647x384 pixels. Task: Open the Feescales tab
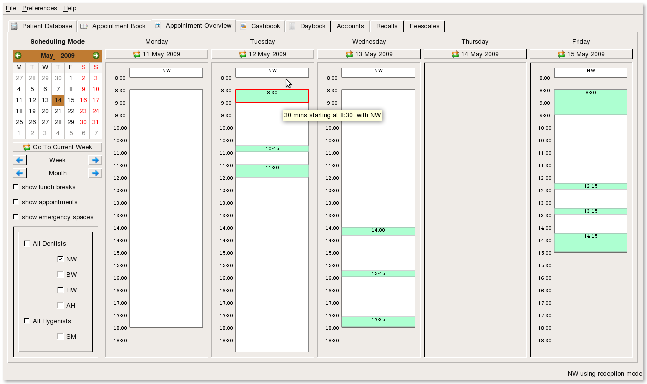coord(424,26)
